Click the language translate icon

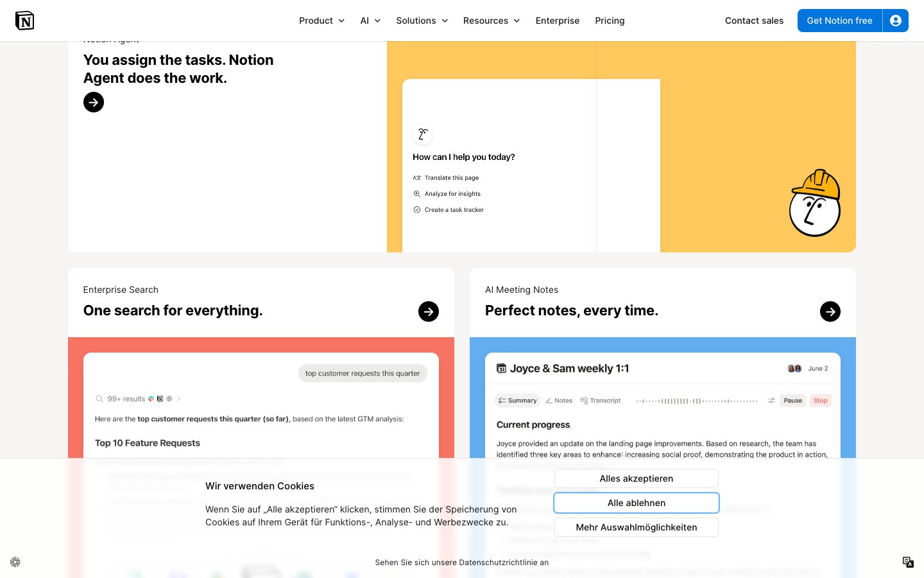pos(908,562)
